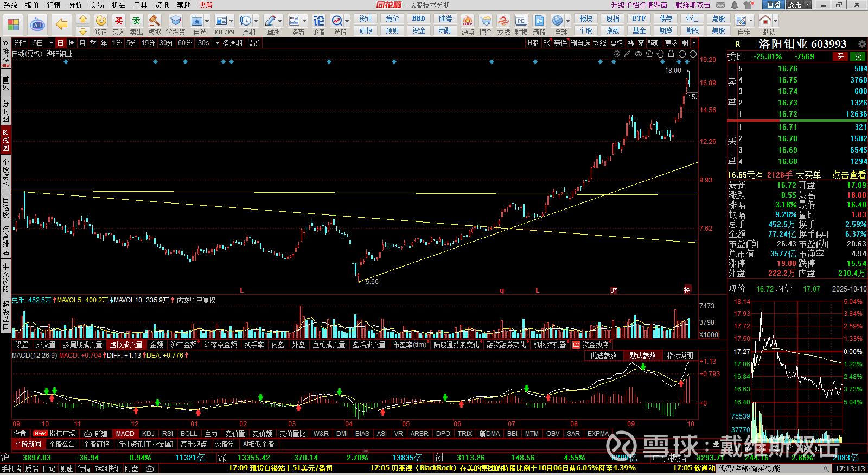Open the 龙虎 dragon-tiger list icon
868x475 pixels.
click(x=503, y=21)
